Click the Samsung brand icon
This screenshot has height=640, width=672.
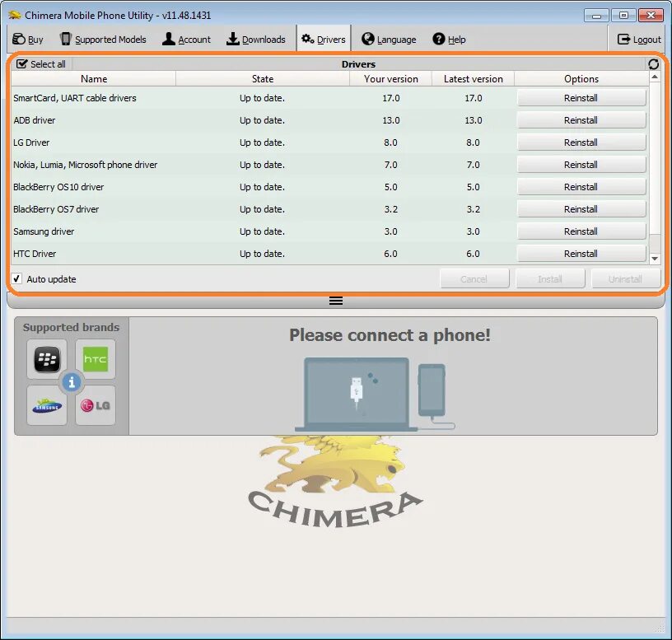point(47,405)
